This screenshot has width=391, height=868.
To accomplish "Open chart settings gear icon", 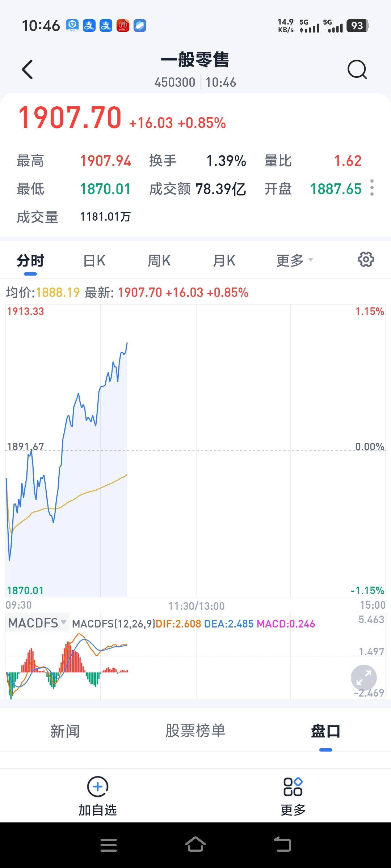I will [x=366, y=259].
